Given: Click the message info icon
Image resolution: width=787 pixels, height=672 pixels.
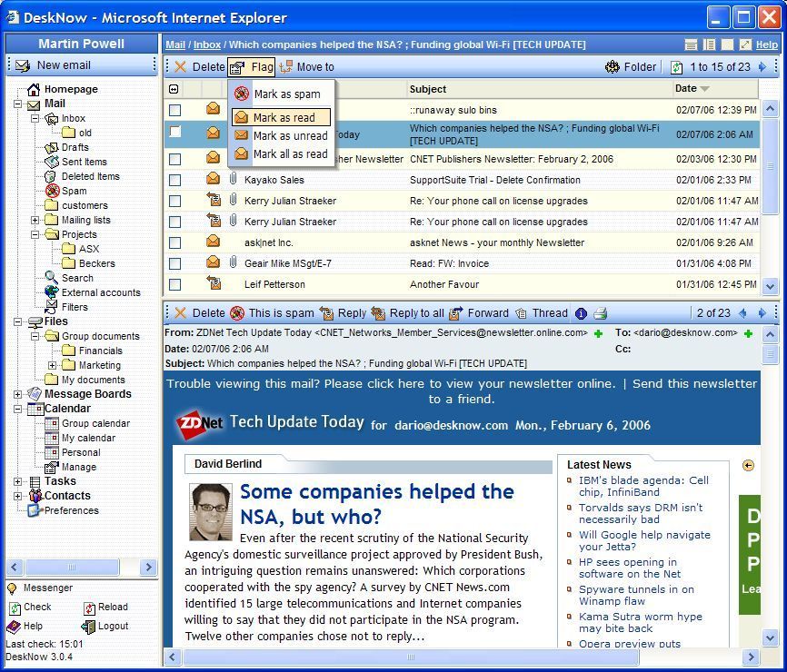Looking at the screenshot, I should [x=581, y=312].
